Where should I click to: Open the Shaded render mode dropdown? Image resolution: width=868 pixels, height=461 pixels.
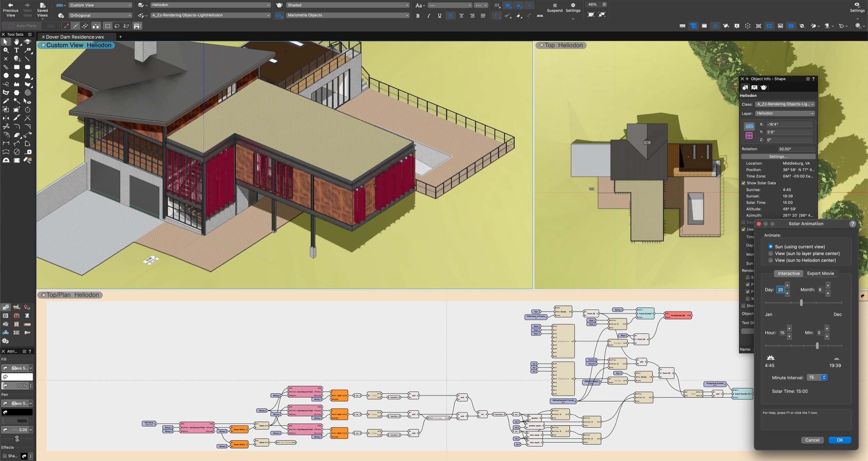pyautogui.click(x=348, y=5)
